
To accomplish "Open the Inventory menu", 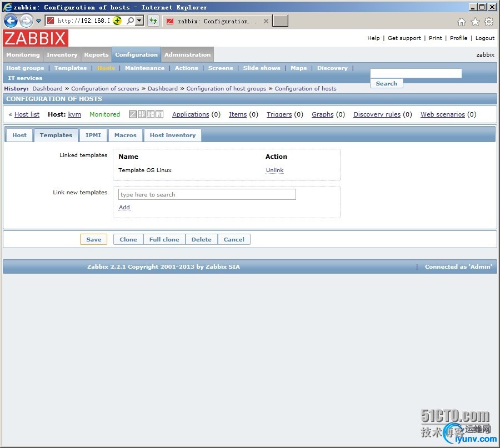I will [62, 54].
